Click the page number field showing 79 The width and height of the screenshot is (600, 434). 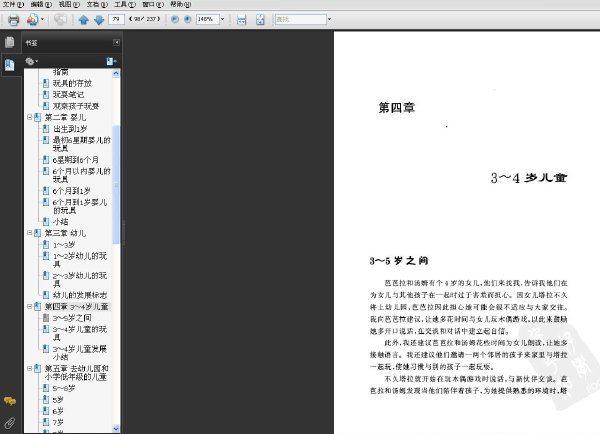tap(116, 19)
